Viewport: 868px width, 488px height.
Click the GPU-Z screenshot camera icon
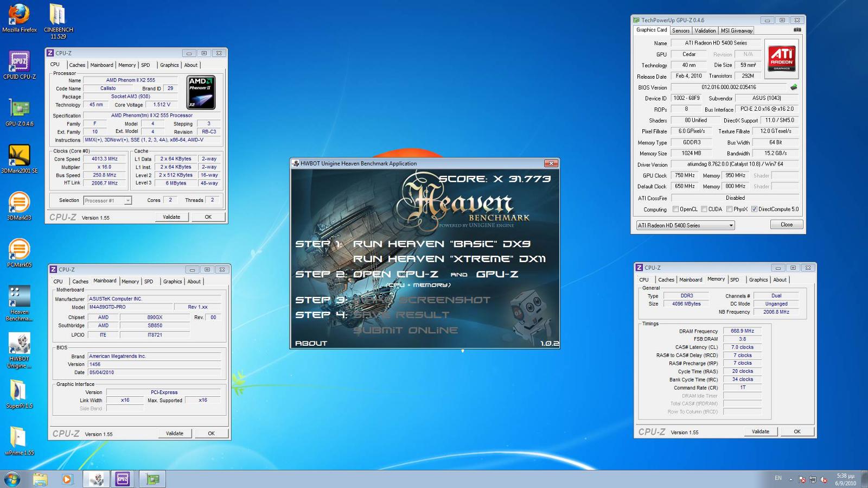[x=797, y=30]
